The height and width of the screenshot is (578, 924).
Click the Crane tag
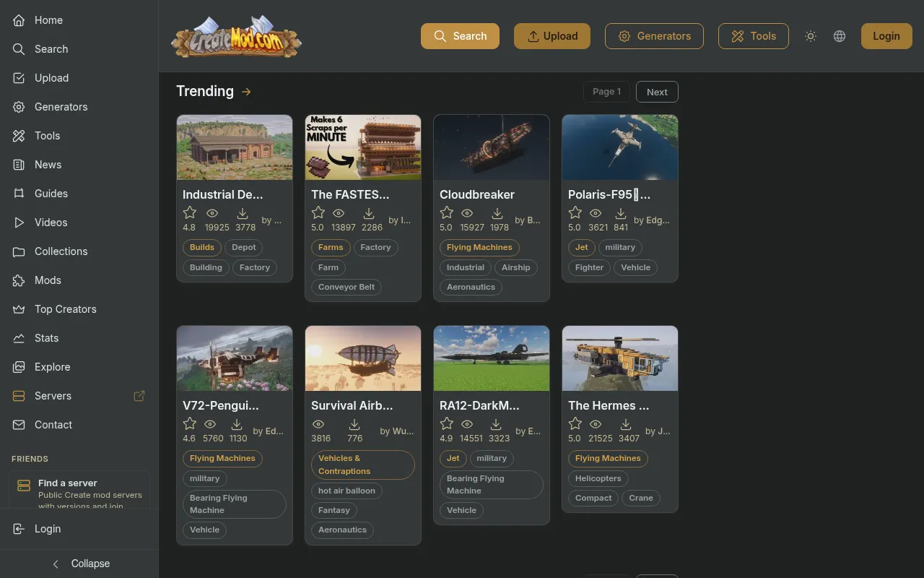pos(641,498)
